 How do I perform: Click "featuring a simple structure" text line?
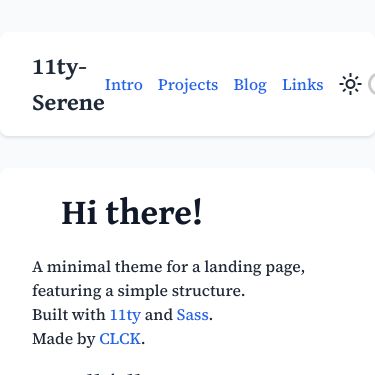coord(138,291)
